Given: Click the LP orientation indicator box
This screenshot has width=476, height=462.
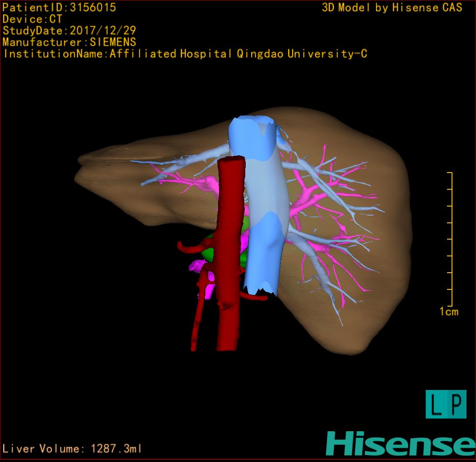Looking at the screenshot, I should pos(446,404).
